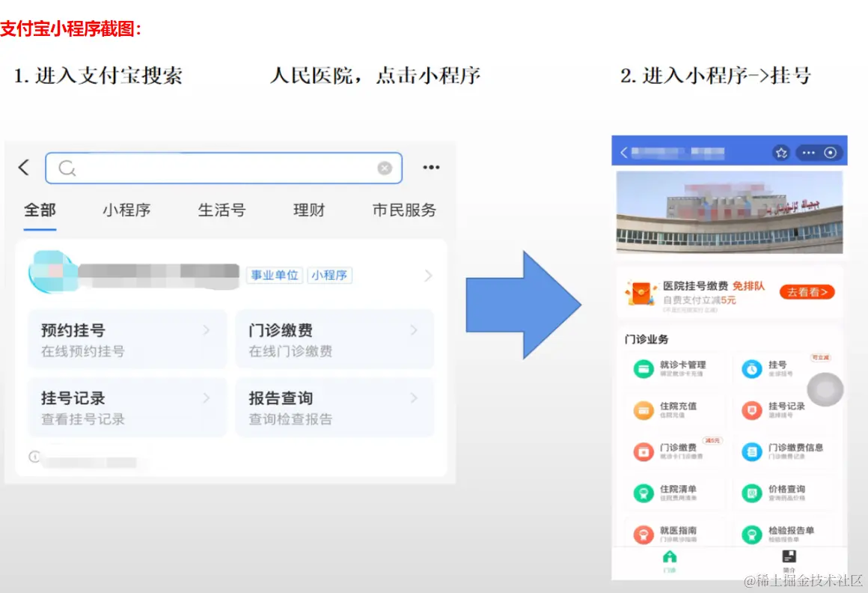Switch to the 小程序 tab
868x593 pixels.
tap(126, 210)
